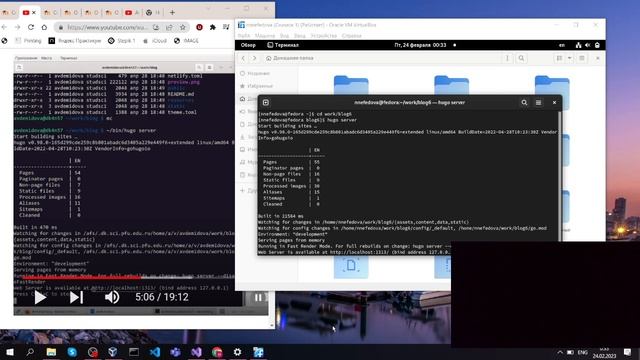Click the youtube.com address bar

pyautogui.click(x=107, y=27)
